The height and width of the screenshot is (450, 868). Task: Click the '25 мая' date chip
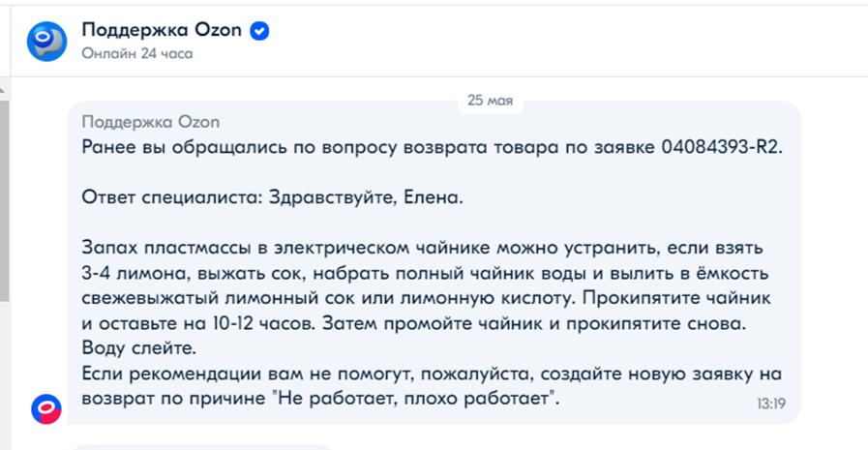coord(490,101)
